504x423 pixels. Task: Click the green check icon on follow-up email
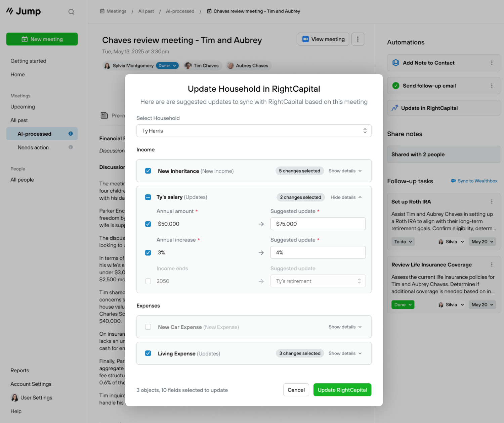tap(396, 86)
